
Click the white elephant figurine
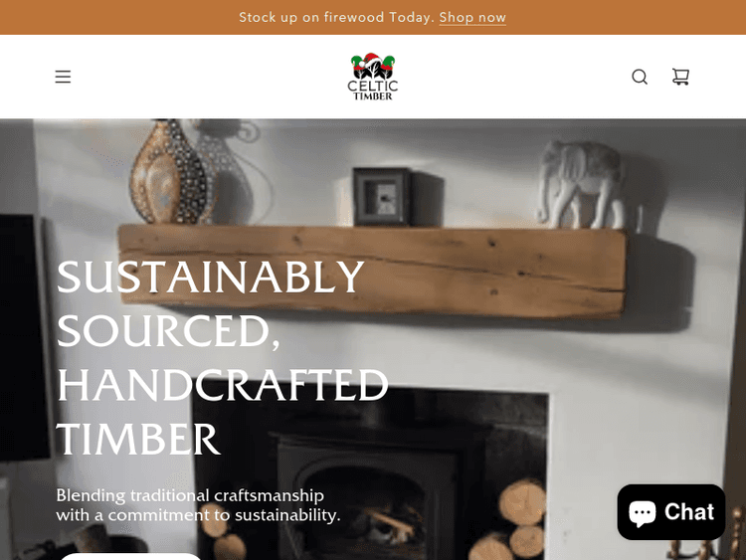(x=583, y=185)
